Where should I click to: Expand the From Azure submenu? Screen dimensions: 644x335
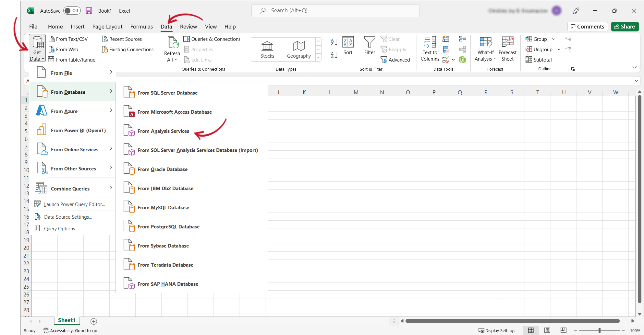coord(73,111)
